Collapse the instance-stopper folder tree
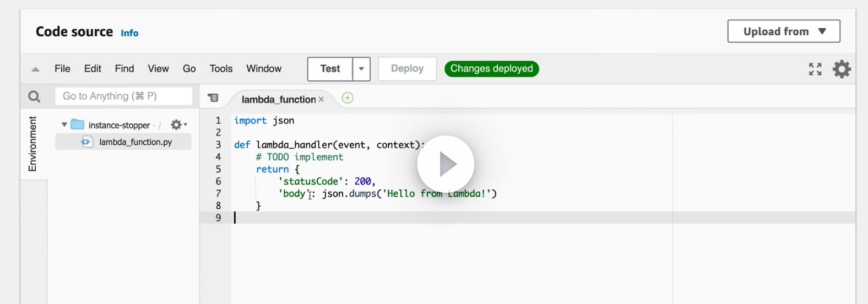Image resolution: width=868 pixels, height=304 pixels. (64, 125)
